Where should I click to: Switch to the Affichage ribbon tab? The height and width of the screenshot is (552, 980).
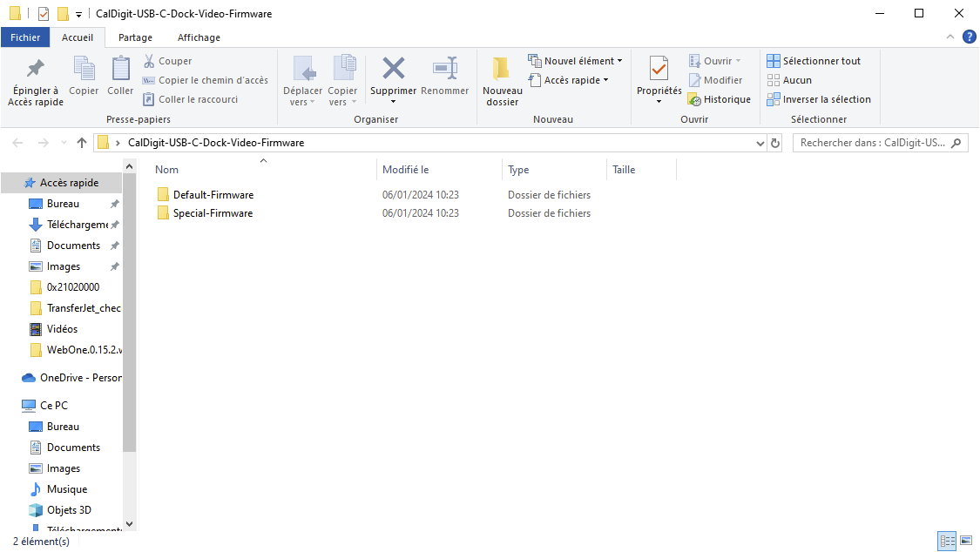point(199,37)
